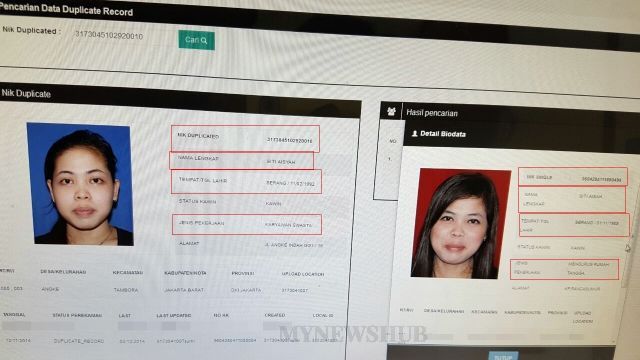Viewport: 640px width, 360px height.
Task: Select the 'CREATED' column header
Action: click(x=275, y=315)
